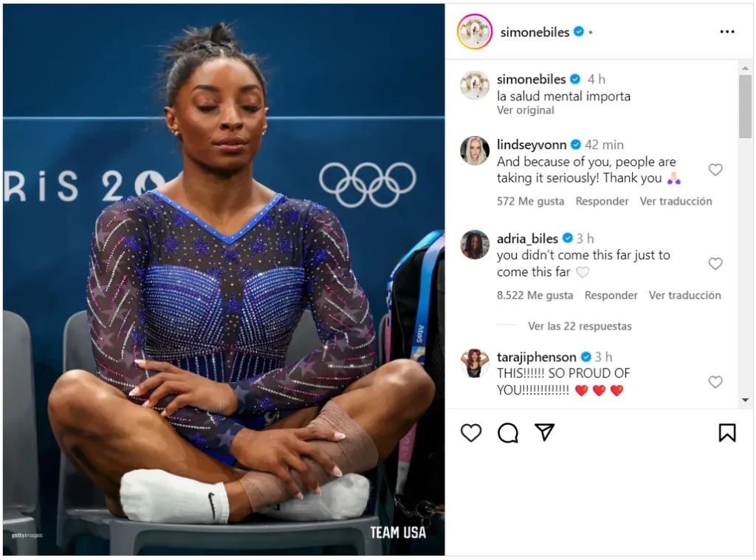Like adria_biles' comment heart
This screenshot has height=560, width=756.
[715, 264]
